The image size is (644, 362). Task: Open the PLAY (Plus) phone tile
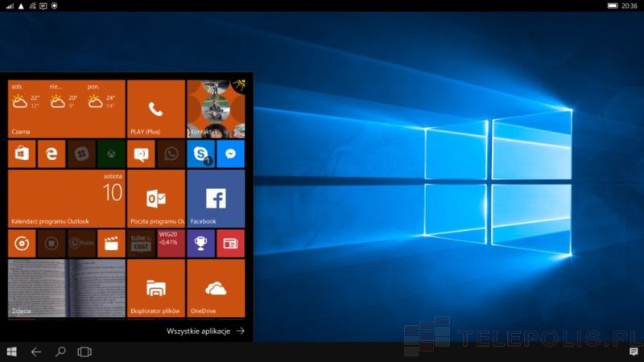point(156,109)
